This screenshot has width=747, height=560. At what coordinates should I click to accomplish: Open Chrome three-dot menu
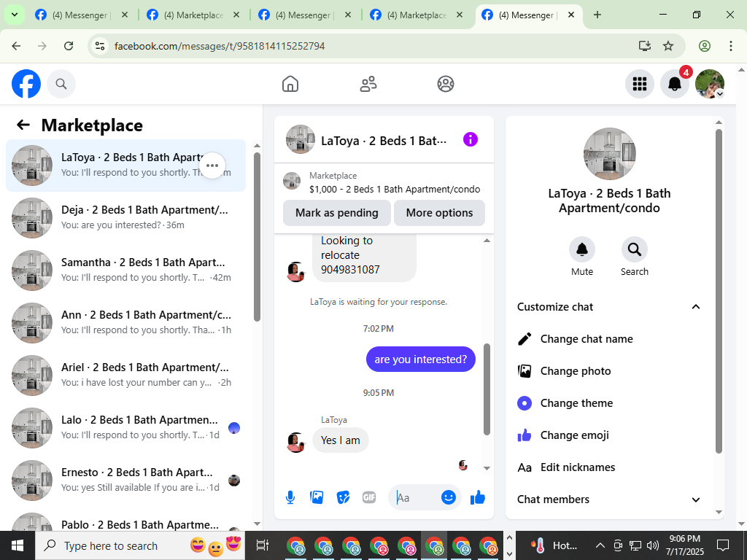[731, 46]
